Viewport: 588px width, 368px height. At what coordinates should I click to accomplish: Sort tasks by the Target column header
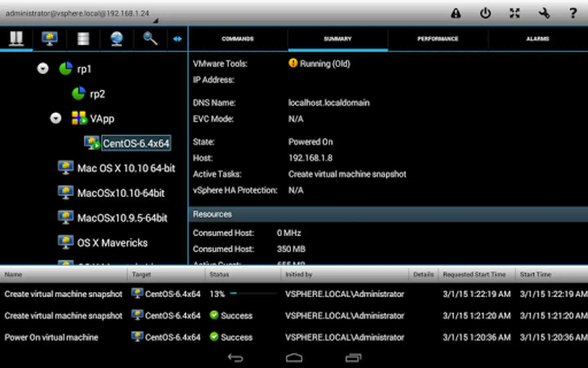point(166,274)
